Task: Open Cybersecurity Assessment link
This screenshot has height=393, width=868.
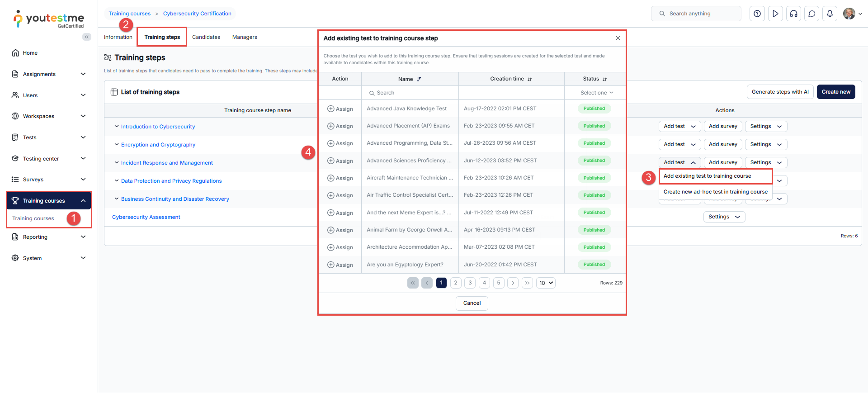Action: click(x=146, y=217)
